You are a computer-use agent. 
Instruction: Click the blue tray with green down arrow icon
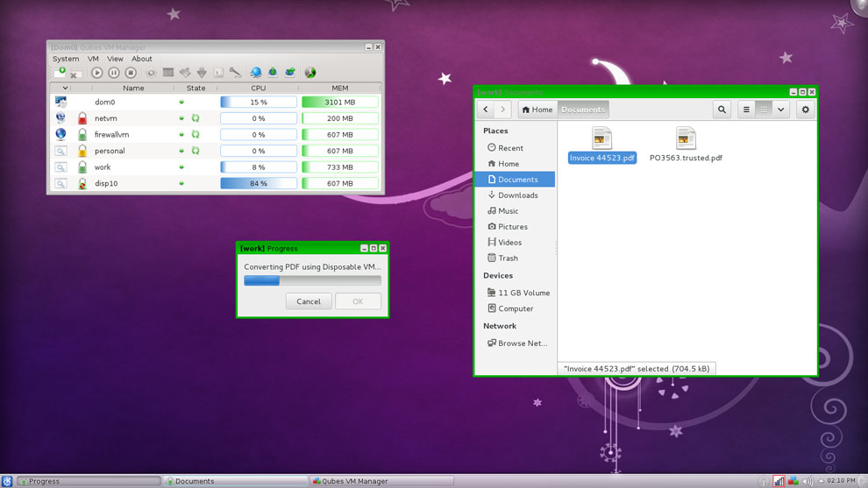point(273,73)
